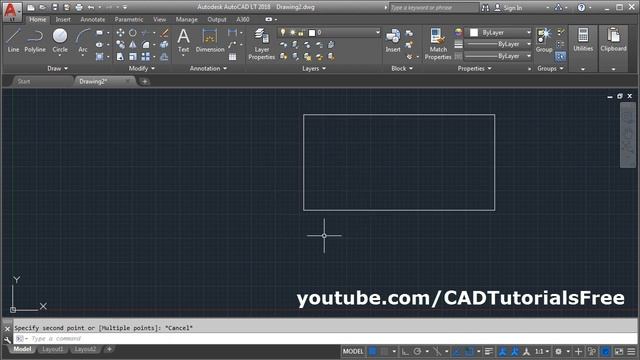
Task: Click the Copy tool in Modify panel
Action: 120,44
